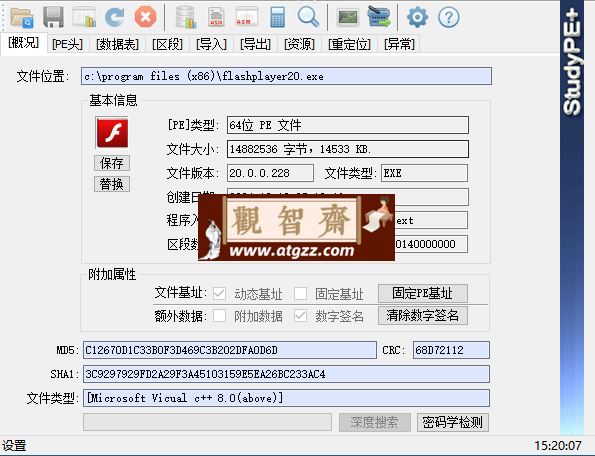Toggle the 固定基址 checkbox
Image resolution: width=595 pixels, height=456 pixels.
[301, 293]
